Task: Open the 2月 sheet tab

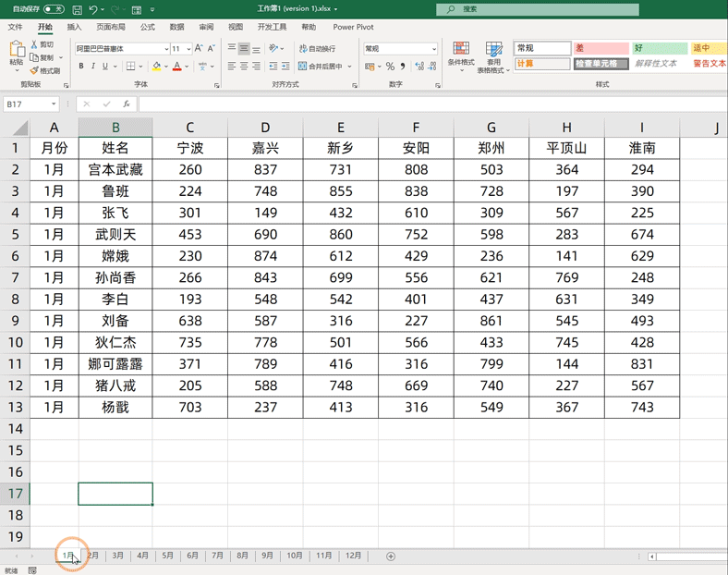Action: pos(93,556)
